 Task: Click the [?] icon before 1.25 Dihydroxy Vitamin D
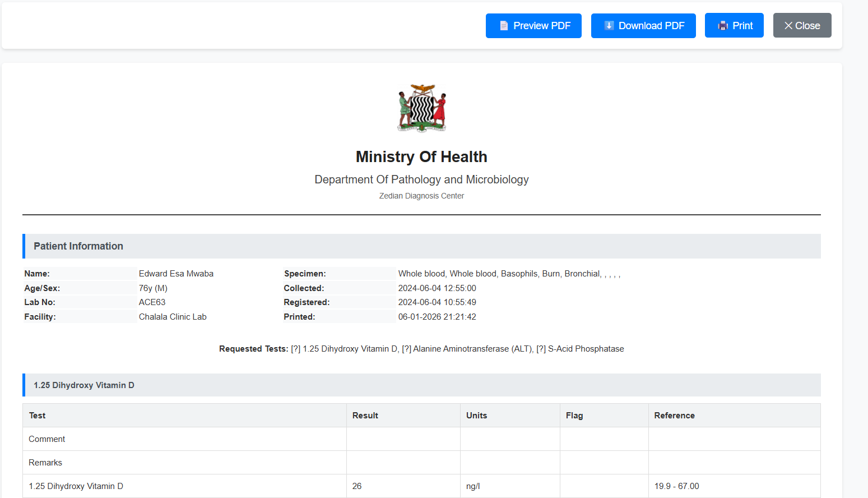[x=296, y=348]
